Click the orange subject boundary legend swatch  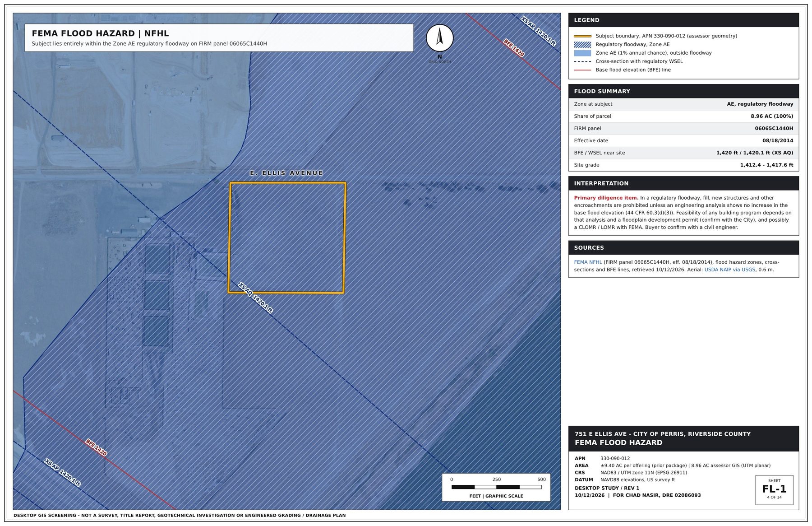[582, 36]
